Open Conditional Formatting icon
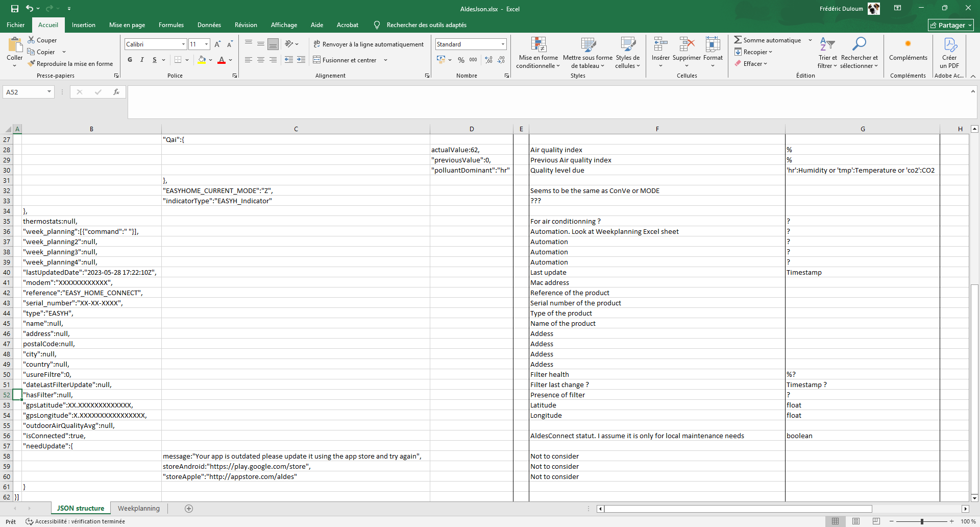980x527 pixels. pyautogui.click(x=538, y=45)
